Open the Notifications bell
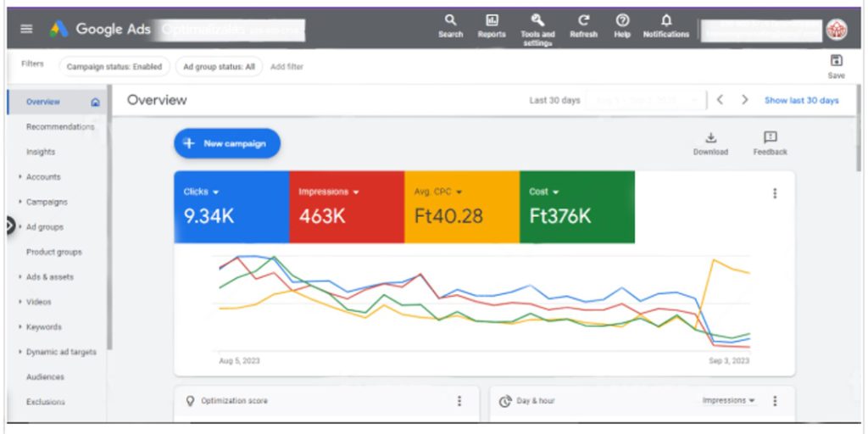 pyautogui.click(x=666, y=20)
